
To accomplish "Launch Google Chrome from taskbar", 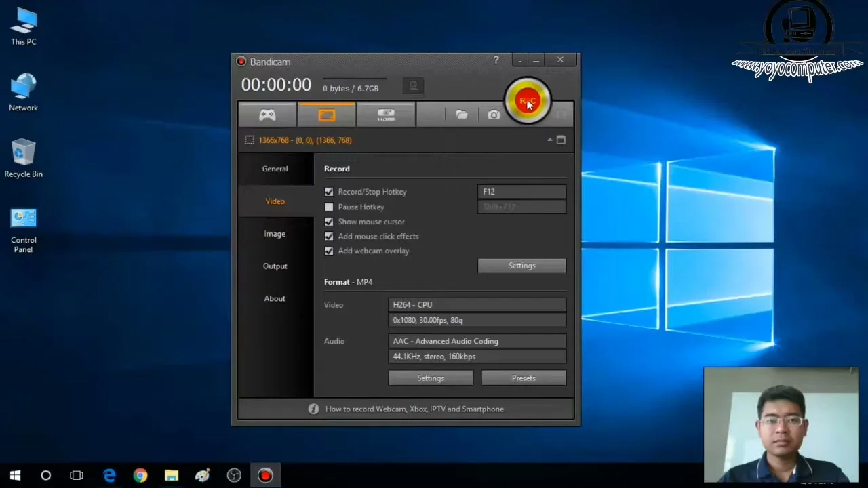I will click(x=140, y=475).
